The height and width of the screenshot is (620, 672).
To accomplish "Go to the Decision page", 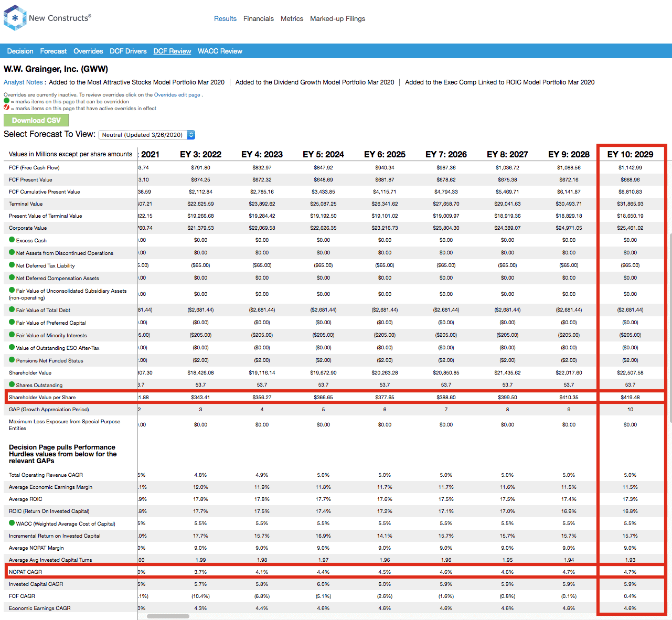I will pos(20,51).
